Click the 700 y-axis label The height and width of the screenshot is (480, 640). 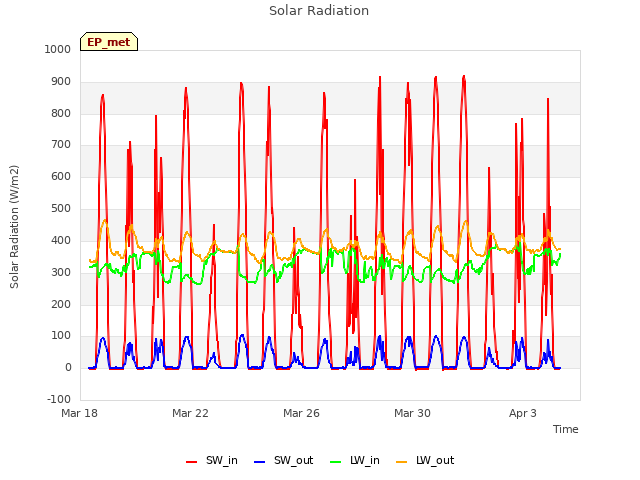point(61,144)
